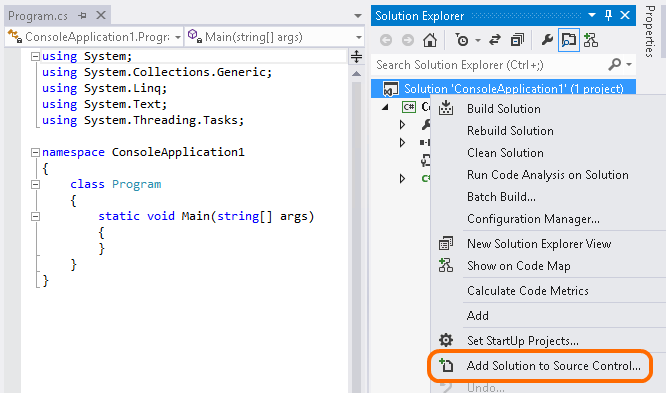Click the Collapse All icon

(x=517, y=40)
